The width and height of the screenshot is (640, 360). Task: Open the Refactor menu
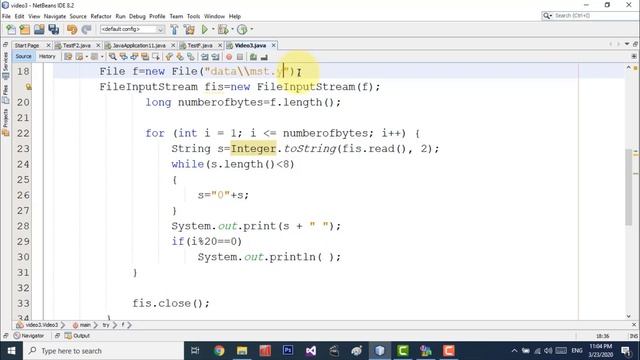(101, 16)
